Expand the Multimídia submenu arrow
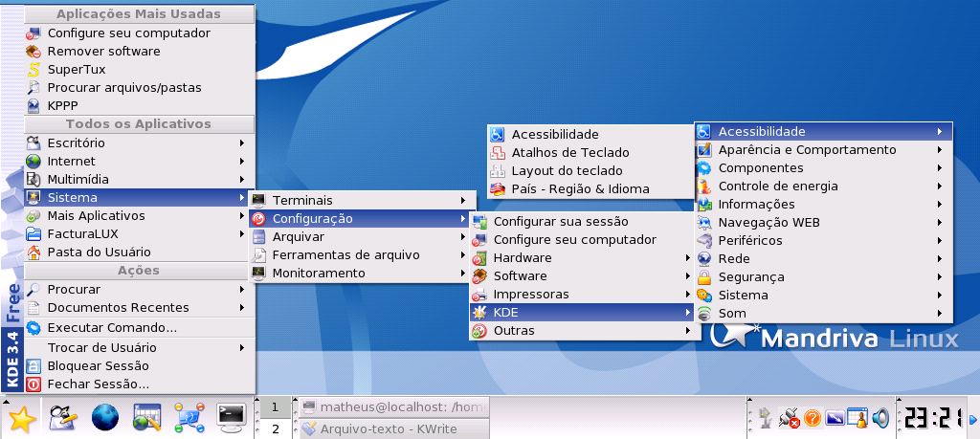Viewport: 980px width, 439px height. pyautogui.click(x=242, y=179)
